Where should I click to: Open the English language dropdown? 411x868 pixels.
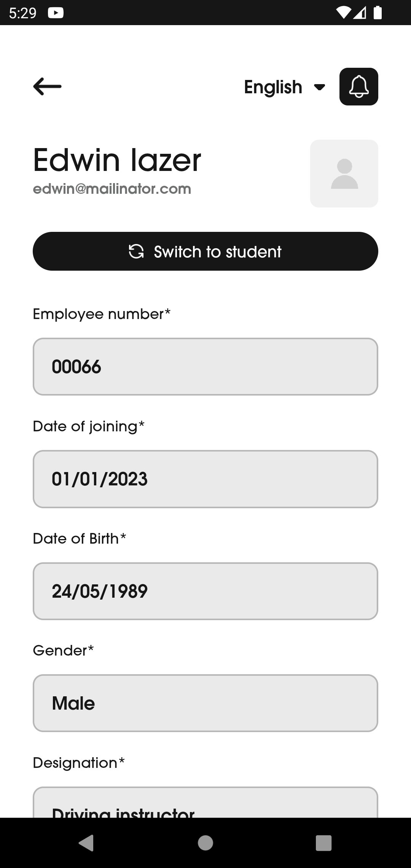(284, 87)
